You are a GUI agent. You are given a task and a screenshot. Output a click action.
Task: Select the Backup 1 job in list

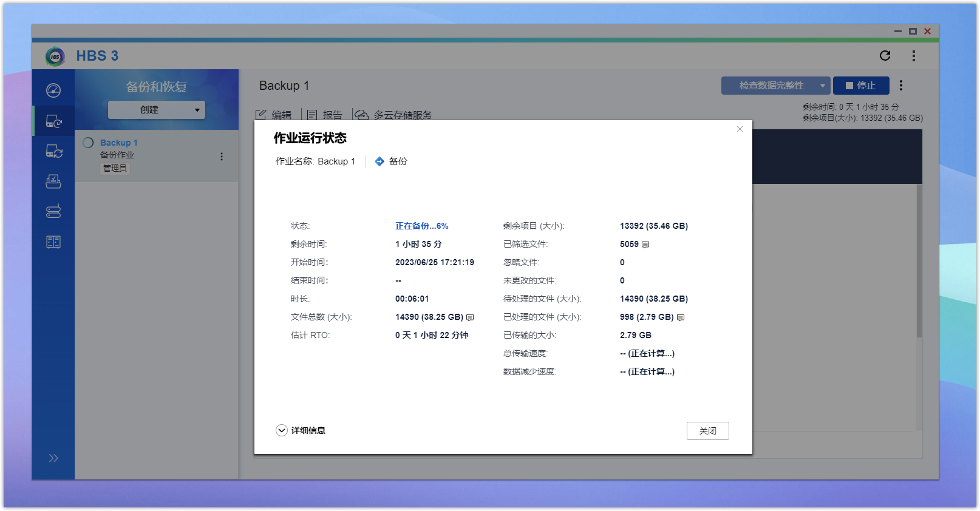click(x=119, y=143)
